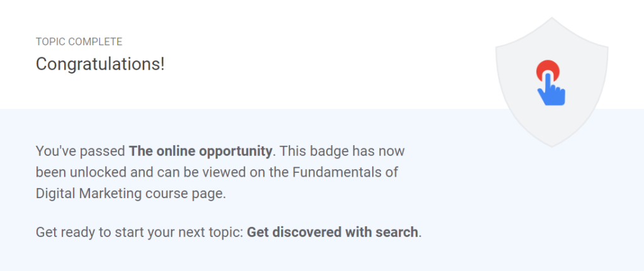Image resolution: width=644 pixels, height=271 pixels.
Task: Click the Congratulations! heading
Action: tap(100, 64)
